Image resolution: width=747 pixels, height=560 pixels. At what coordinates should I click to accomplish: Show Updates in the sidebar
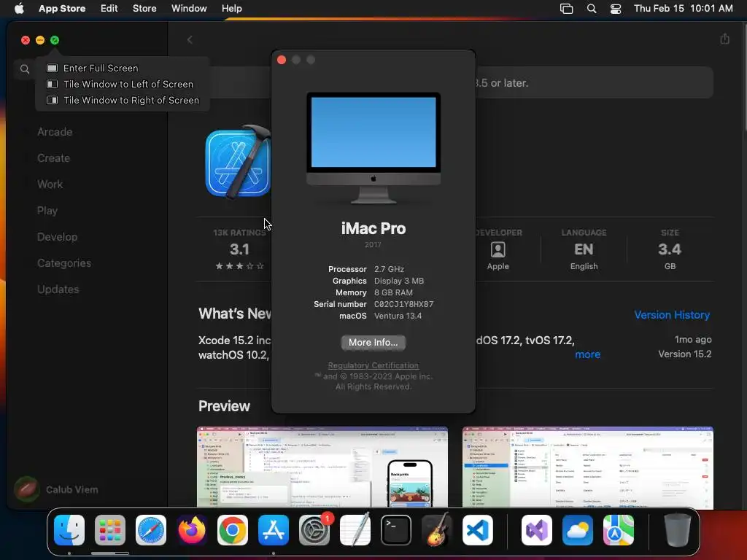click(x=58, y=289)
